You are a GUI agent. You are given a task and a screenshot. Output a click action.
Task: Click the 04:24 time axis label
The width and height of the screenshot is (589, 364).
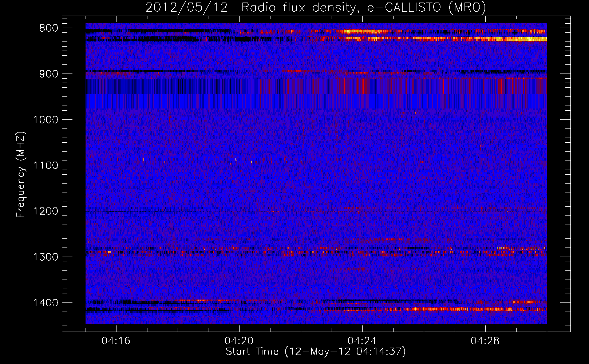[x=362, y=341]
